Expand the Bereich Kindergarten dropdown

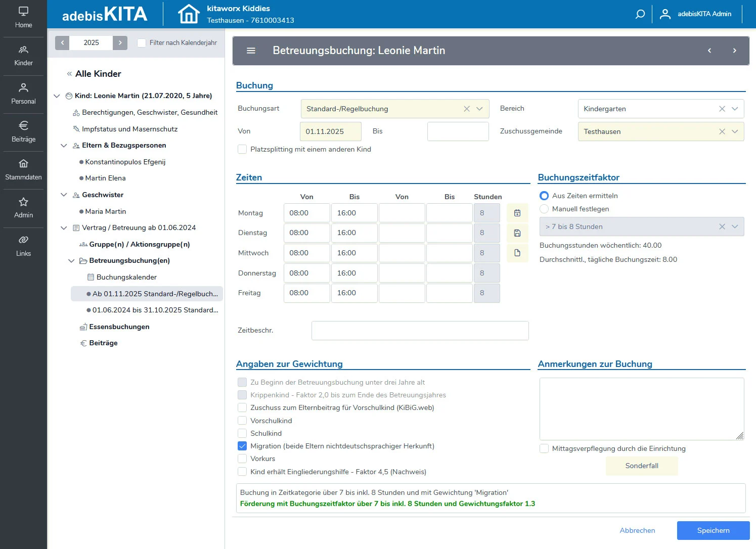(734, 109)
